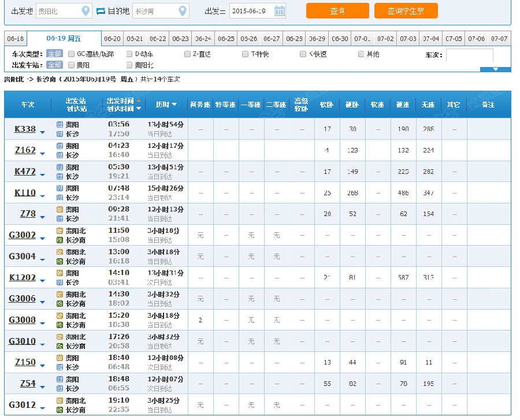Expand K472 train details arrow

coord(42,174)
